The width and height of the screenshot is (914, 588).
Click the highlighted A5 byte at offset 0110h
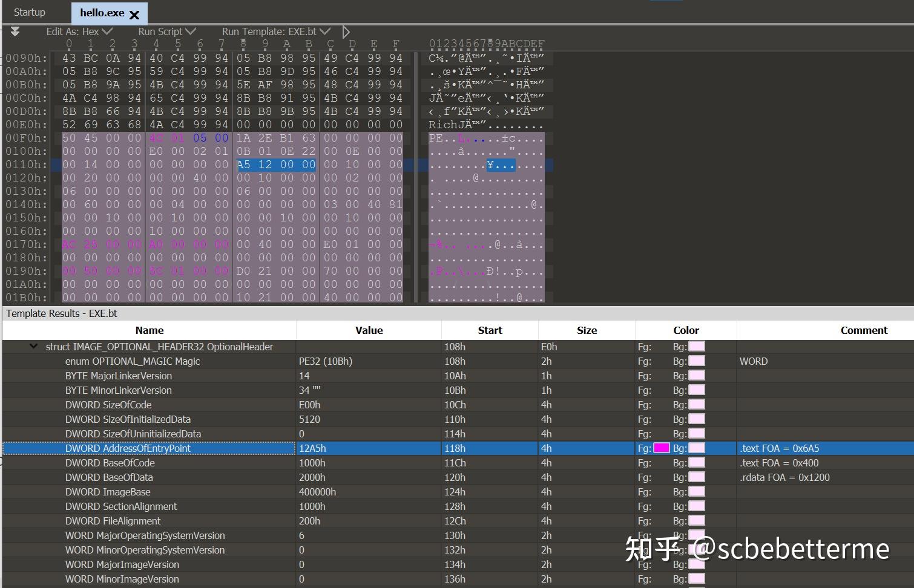click(x=244, y=165)
